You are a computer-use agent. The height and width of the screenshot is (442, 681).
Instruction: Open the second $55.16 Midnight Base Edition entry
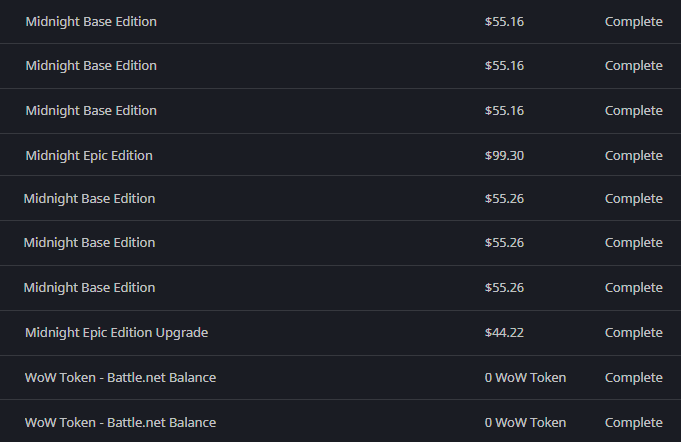[91, 66]
